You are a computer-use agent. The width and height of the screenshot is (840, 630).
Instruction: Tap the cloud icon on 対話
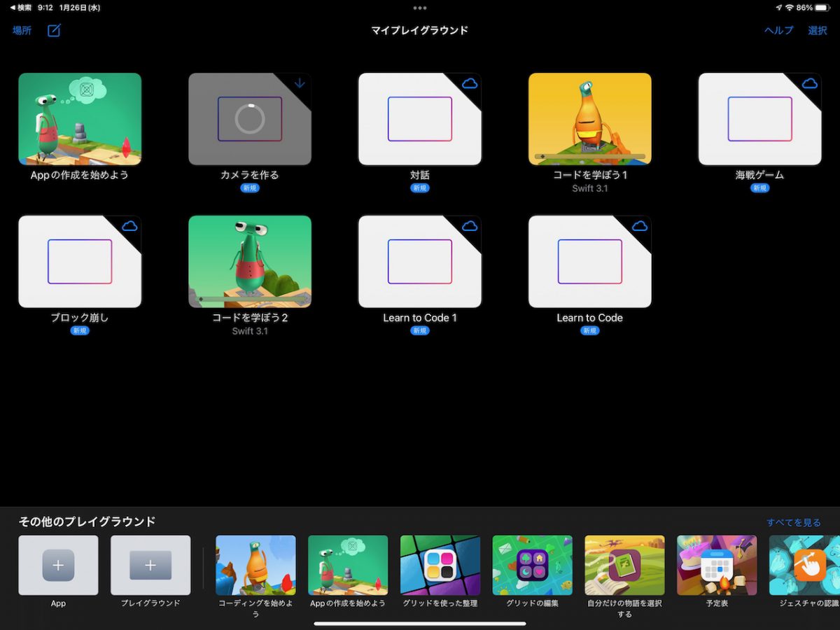[x=470, y=83]
